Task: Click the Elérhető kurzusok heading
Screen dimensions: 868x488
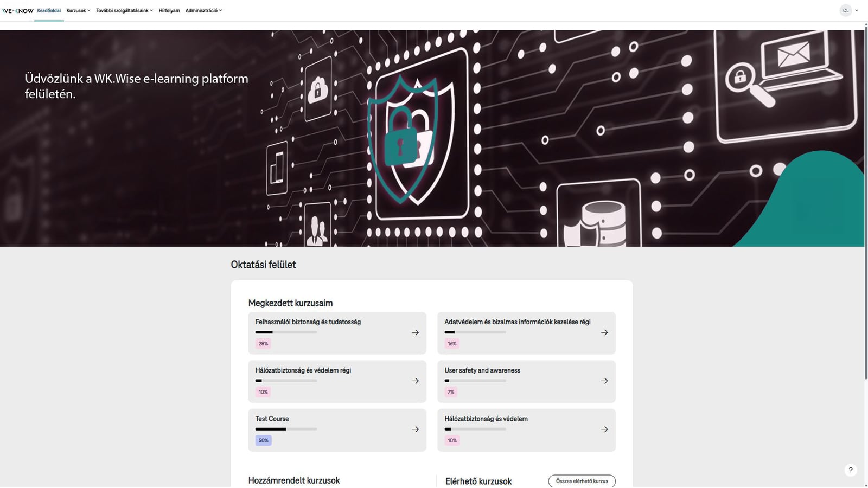Action: [x=478, y=481]
